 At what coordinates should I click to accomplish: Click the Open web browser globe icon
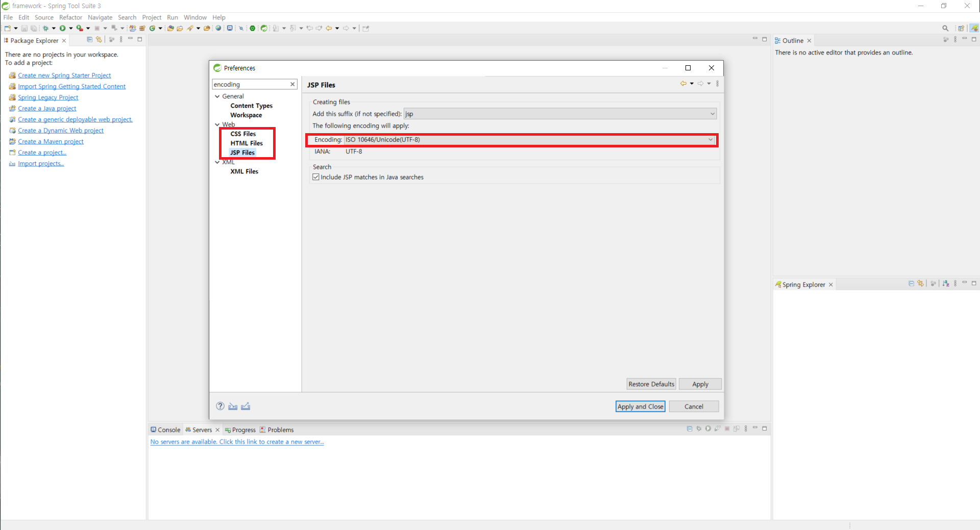tap(218, 28)
